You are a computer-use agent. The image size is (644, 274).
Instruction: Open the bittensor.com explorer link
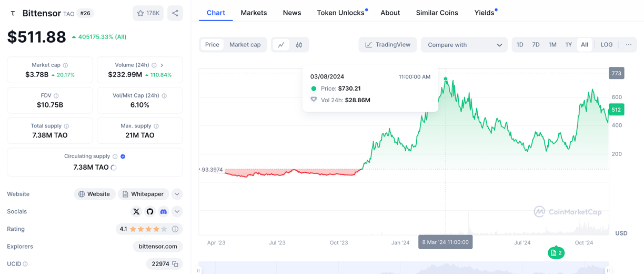tap(158, 247)
